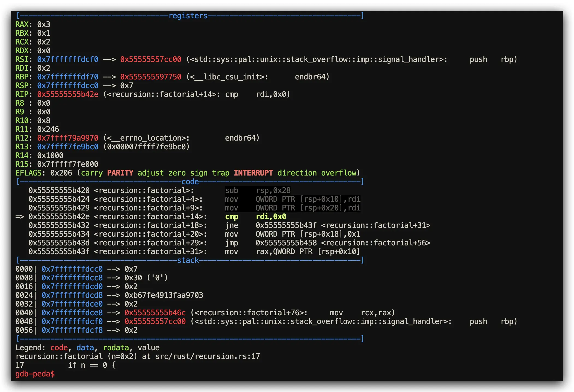
Task: Click the Legend data label
Action: (x=85, y=348)
